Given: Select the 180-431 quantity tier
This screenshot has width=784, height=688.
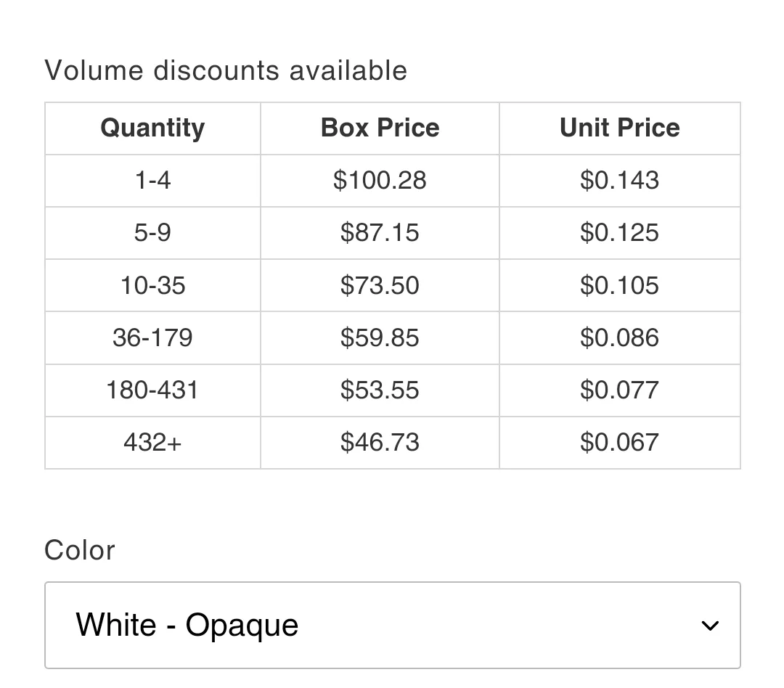Looking at the screenshot, I should [x=152, y=390].
